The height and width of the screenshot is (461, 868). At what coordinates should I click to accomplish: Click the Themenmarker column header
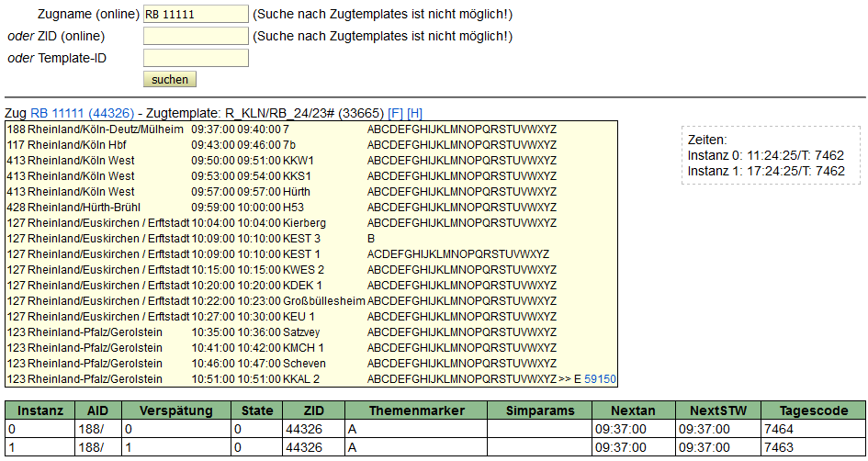tap(415, 410)
